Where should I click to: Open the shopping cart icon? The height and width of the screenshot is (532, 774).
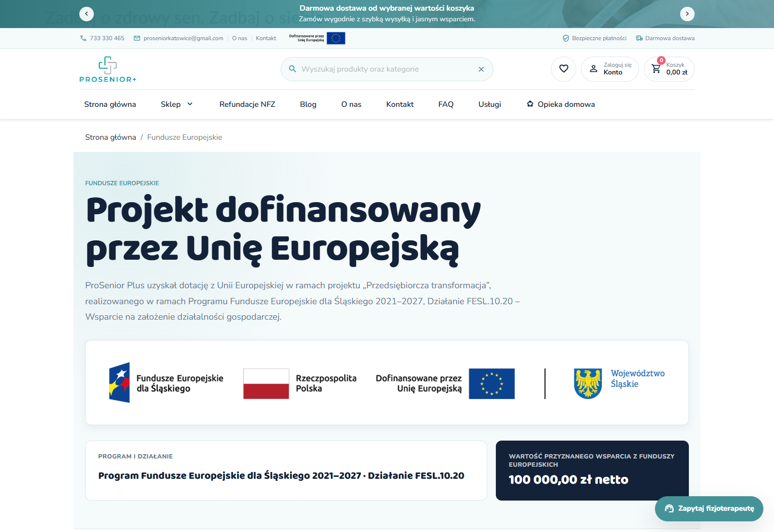(656, 69)
